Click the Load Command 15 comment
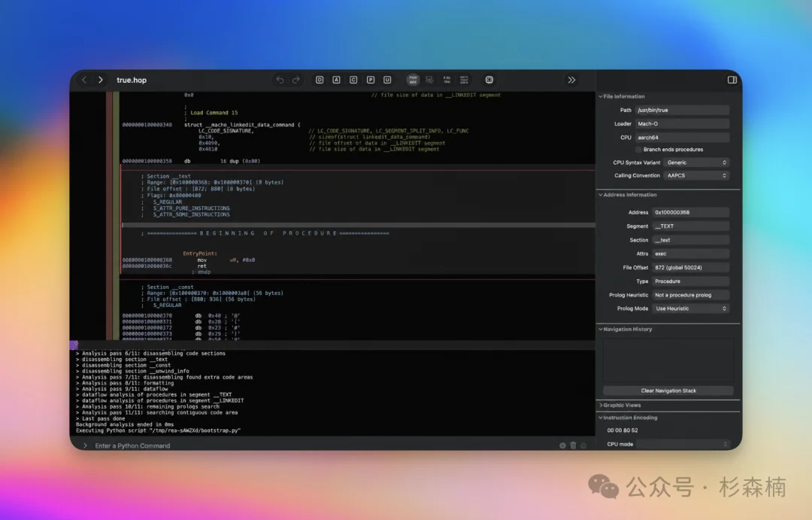Screen dimensions: 812x520 point(214,112)
